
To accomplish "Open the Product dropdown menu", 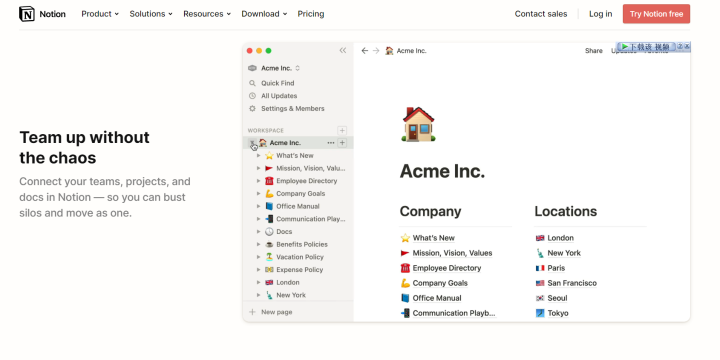I will [x=100, y=14].
